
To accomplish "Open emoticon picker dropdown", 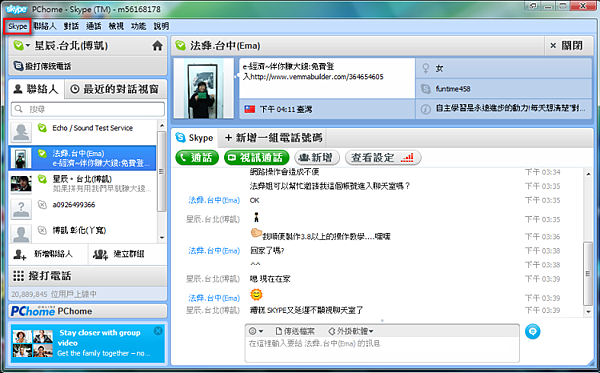I will point(256,331).
